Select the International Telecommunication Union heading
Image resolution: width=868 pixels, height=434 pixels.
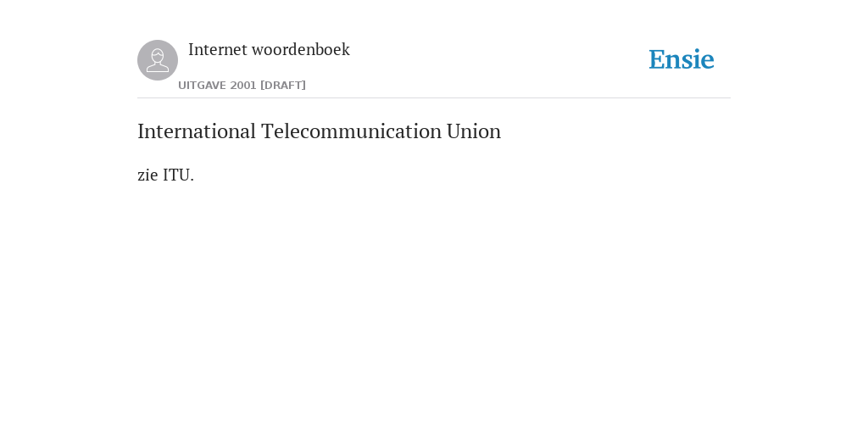coord(319,131)
